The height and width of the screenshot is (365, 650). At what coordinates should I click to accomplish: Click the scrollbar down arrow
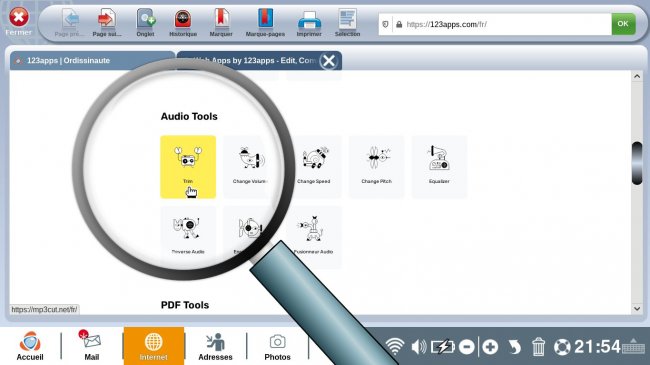coord(637,309)
